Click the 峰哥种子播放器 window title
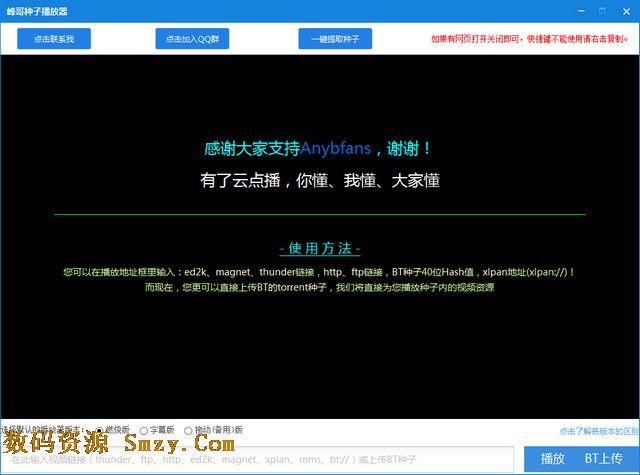The width and height of the screenshot is (640, 475). (37, 11)
